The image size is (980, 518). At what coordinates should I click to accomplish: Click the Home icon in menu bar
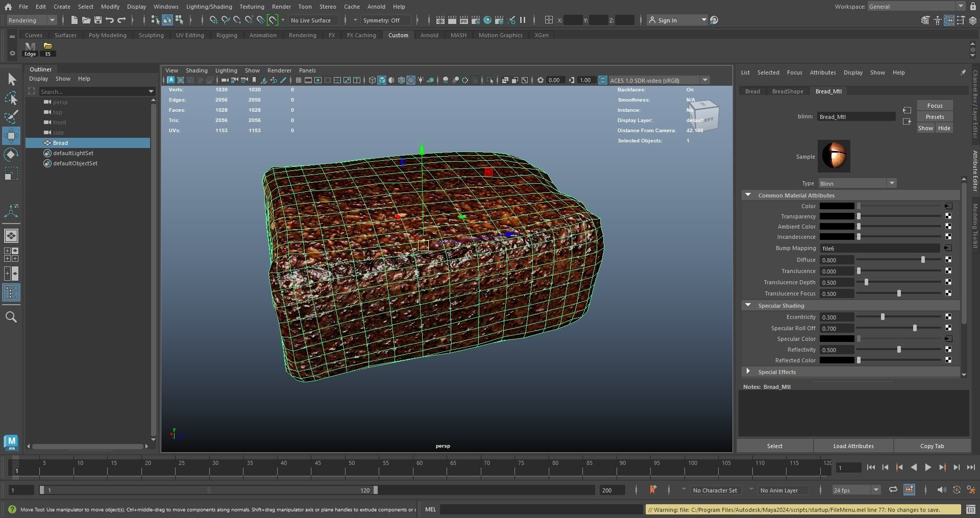(8, 7)
